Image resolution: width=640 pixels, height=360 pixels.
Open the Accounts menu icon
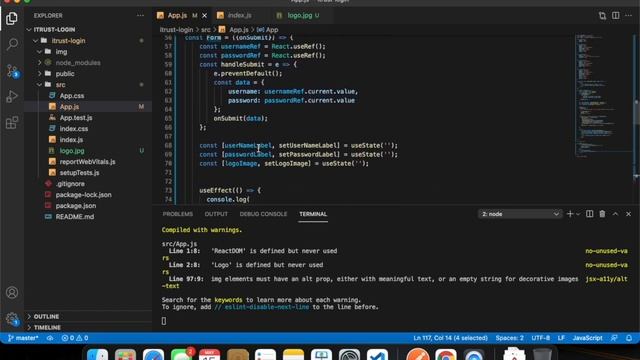(x=12, y=293)
